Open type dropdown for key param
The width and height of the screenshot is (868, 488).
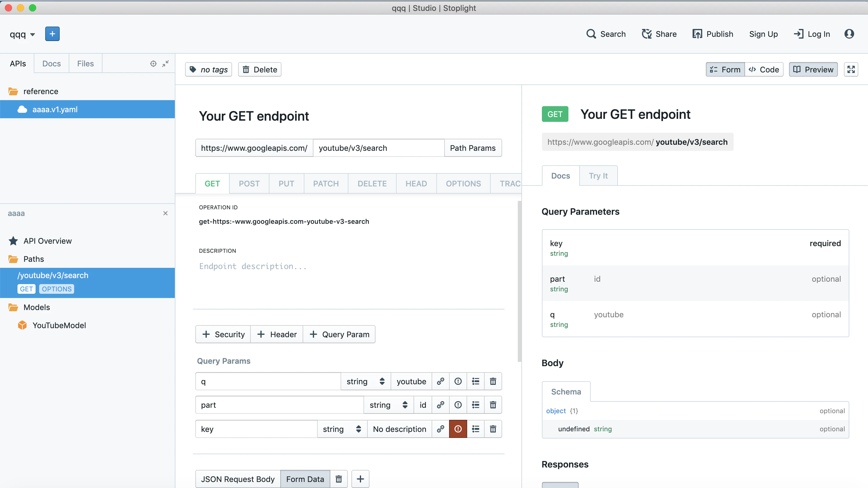click(x=342, y=429)
